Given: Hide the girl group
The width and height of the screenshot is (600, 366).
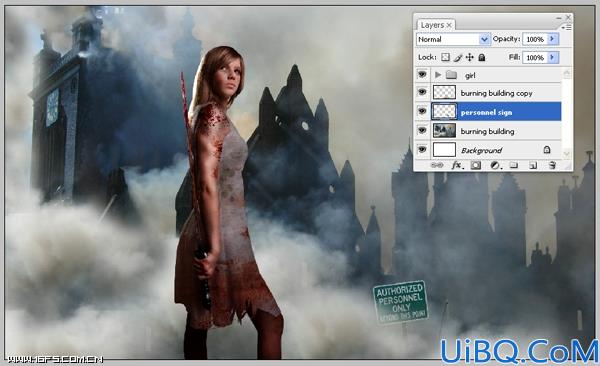Looking at the screenshot, I should point(422,74).
